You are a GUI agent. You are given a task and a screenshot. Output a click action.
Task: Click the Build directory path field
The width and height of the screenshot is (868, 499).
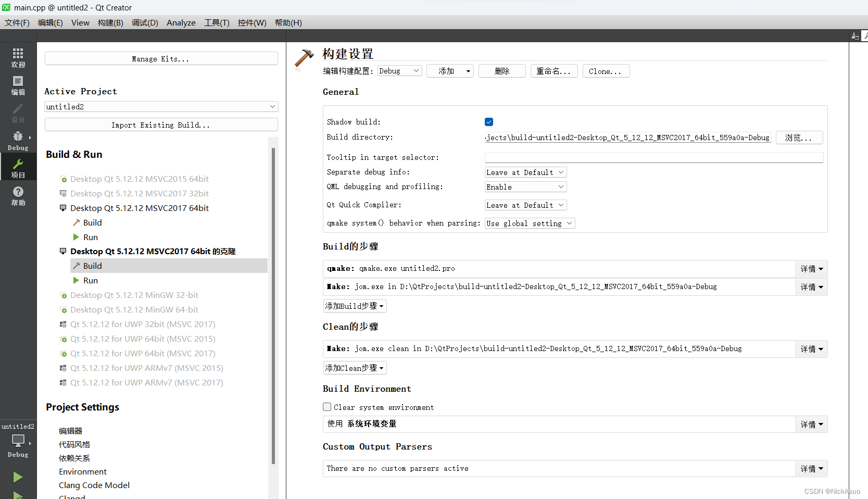(x=628, y=138)
